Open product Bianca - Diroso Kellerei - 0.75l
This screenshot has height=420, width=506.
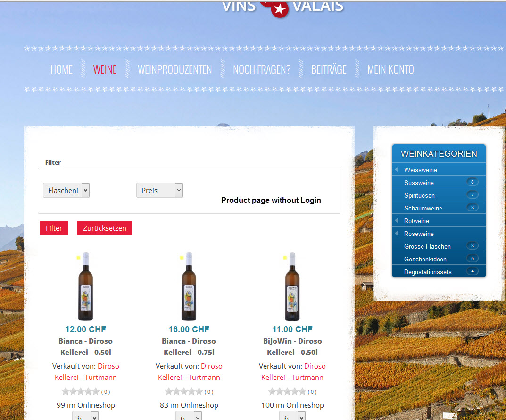(x=189, y=346)
